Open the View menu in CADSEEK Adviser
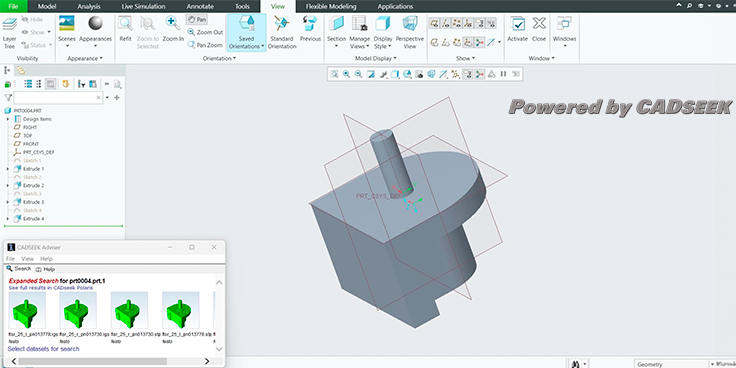 pos(27,259)
